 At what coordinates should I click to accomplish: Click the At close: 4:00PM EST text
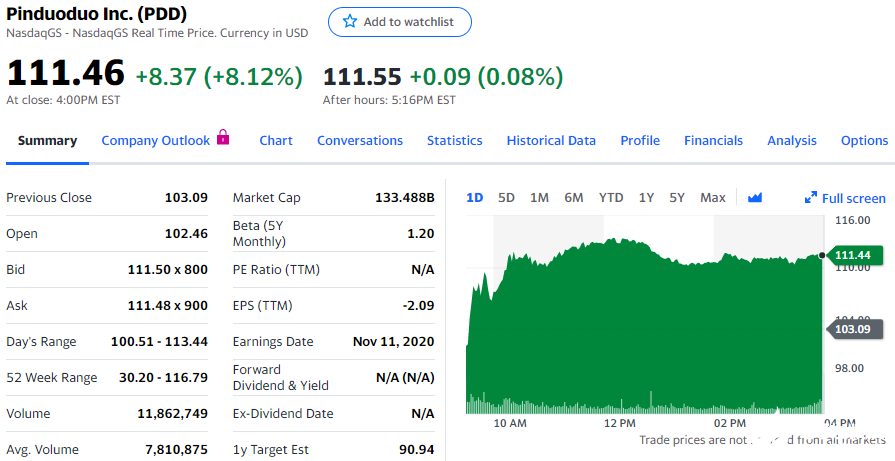(63, 100)
